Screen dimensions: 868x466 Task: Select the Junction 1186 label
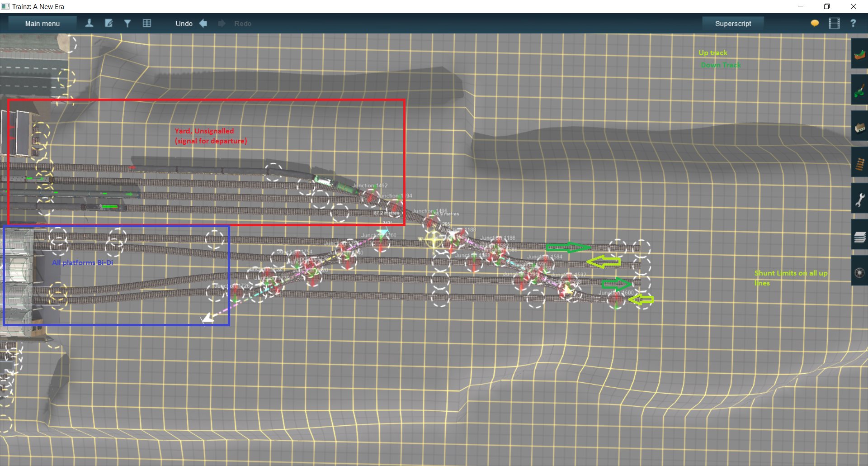(498, 238)
